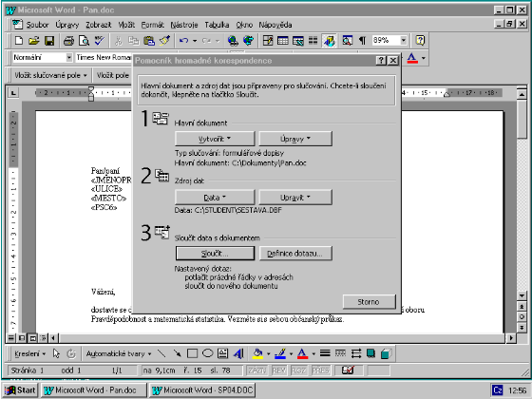Select the Rectangle drawing tool

tap(192, 353)
